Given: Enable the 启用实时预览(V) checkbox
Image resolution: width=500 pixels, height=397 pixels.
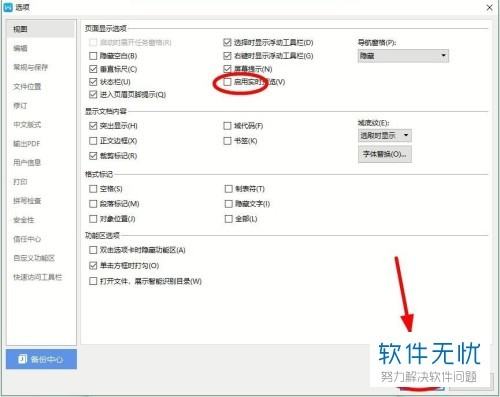Looking at the screenshot, I should (227, 82).
